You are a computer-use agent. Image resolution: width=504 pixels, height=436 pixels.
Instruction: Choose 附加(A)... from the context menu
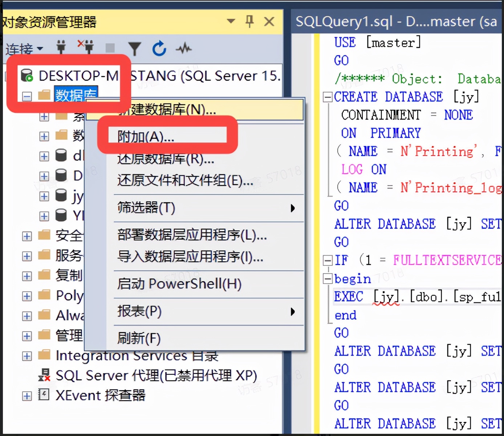click(x=195, y=137)
